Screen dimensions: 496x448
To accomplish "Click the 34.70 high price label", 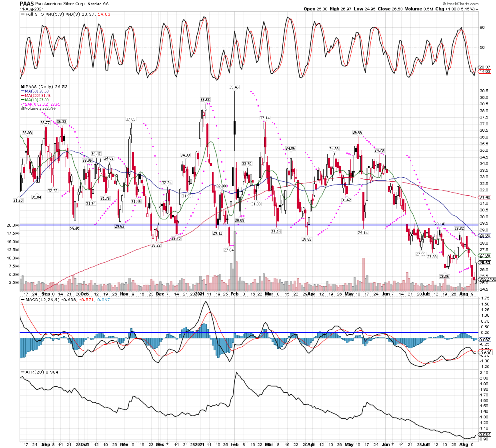I will 379,151.
